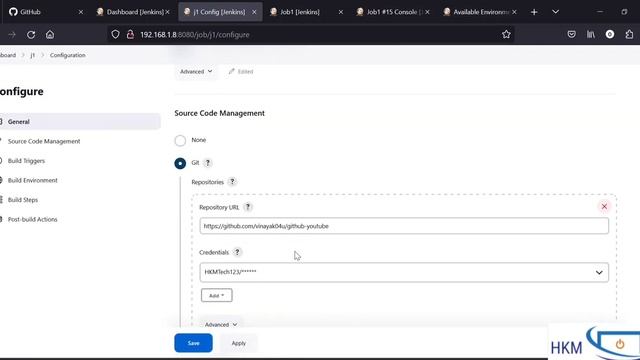The height and width of the screenshot is (360, 640).
Task: Jump to Source Code Management section
Action: pos(44,141)
